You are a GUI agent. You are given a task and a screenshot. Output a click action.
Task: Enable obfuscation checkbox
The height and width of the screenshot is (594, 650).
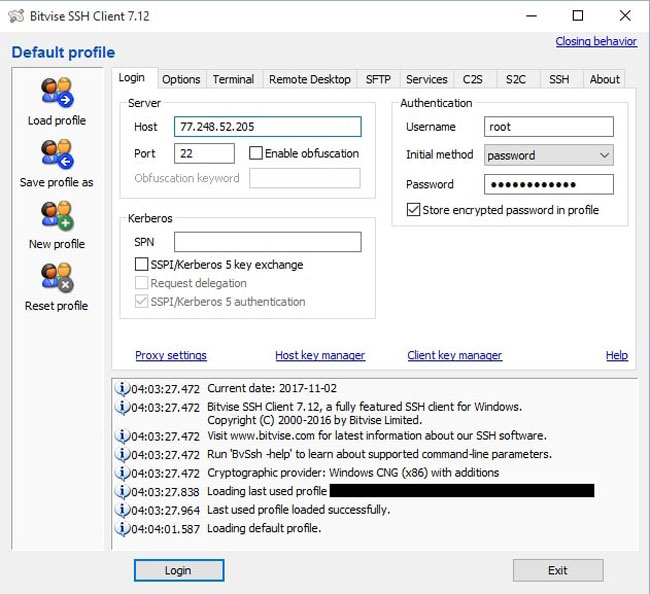point(256,153)
